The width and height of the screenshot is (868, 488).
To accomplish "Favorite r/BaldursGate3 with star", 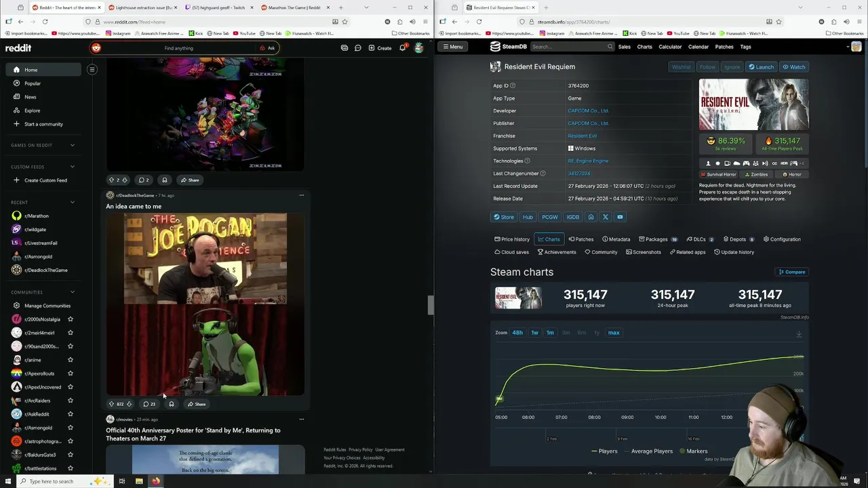I will point(71,455).
